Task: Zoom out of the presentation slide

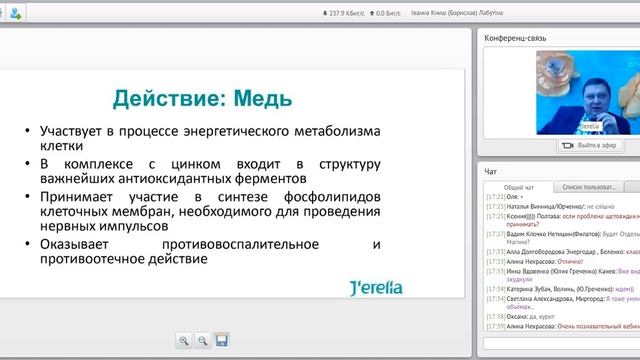Action: [202, 340]
